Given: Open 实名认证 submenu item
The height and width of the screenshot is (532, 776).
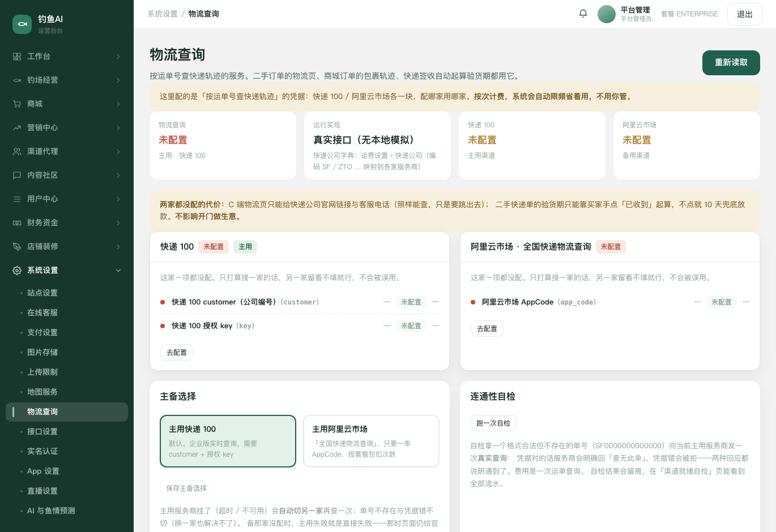Looking at the screenshot, I should coord(67,452).
